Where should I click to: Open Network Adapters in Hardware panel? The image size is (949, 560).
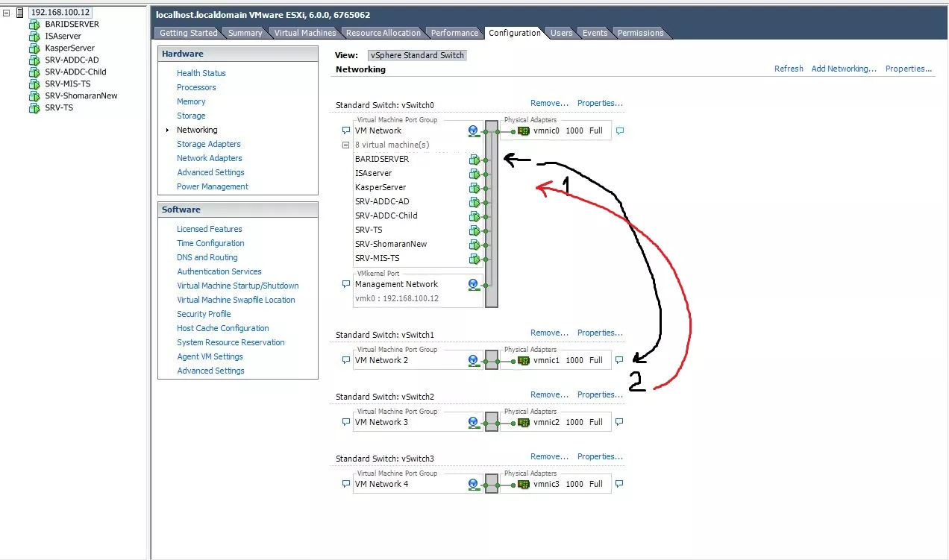click(210, 158)
